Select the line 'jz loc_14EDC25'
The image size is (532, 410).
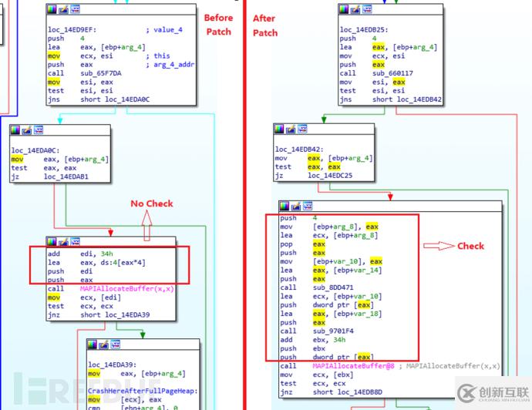tap(314, 176)
